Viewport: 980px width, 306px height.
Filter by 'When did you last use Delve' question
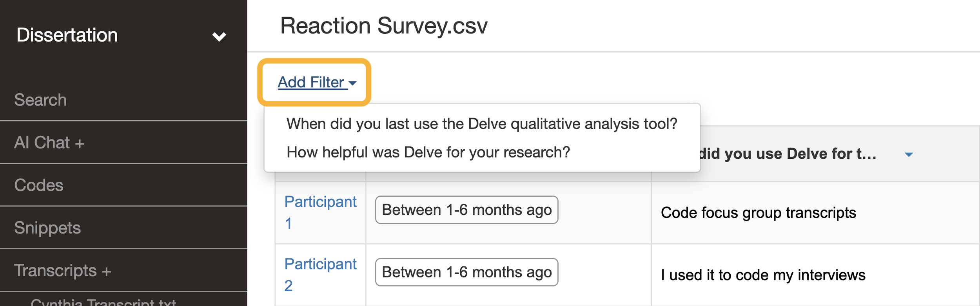pos(482,124)
